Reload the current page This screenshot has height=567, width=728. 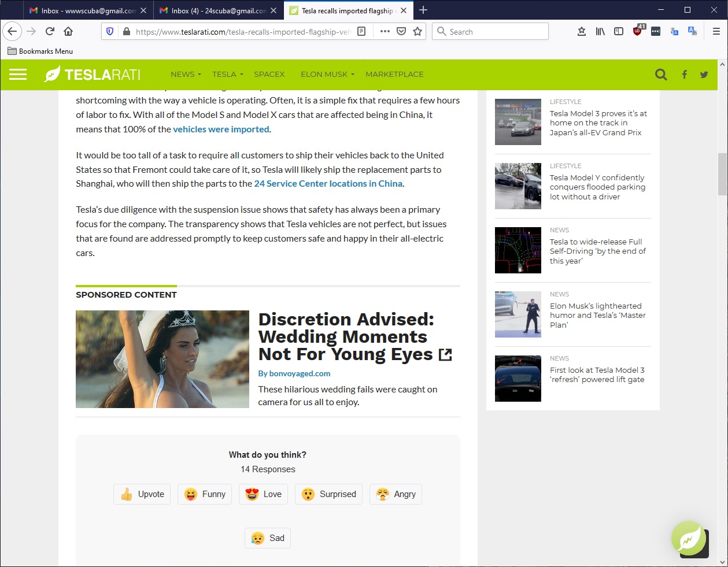[50, 31]
